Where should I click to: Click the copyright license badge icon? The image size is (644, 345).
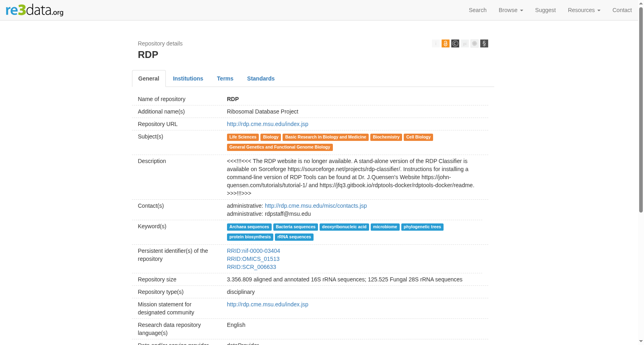[455, 43]
